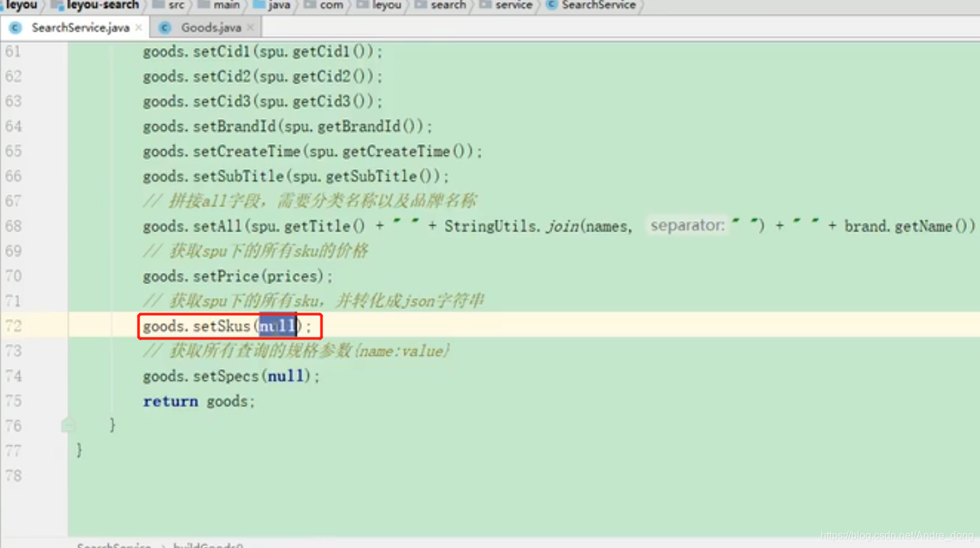Place cursor on goods.setCid2 line
The width and height of the screenshot is (980, 548).
pos(263,76)
